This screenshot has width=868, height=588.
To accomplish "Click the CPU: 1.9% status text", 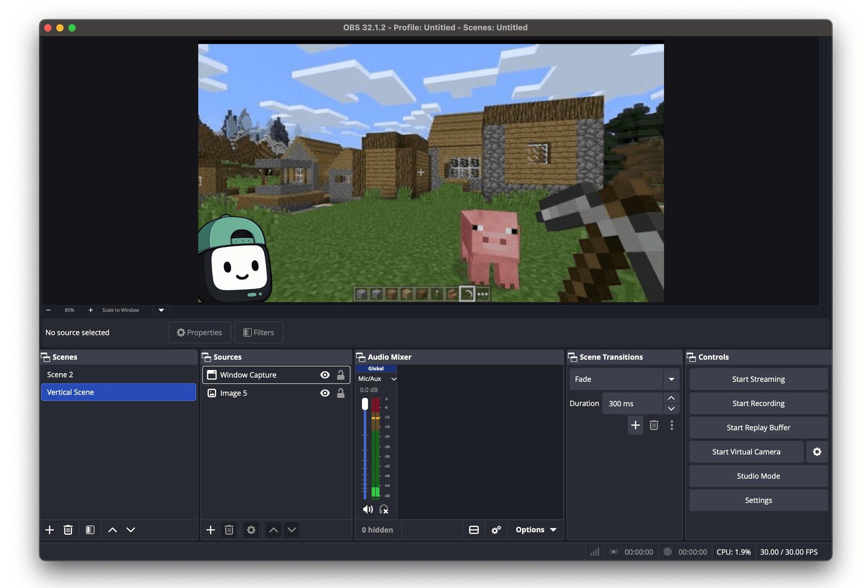I will pos(733,552).
